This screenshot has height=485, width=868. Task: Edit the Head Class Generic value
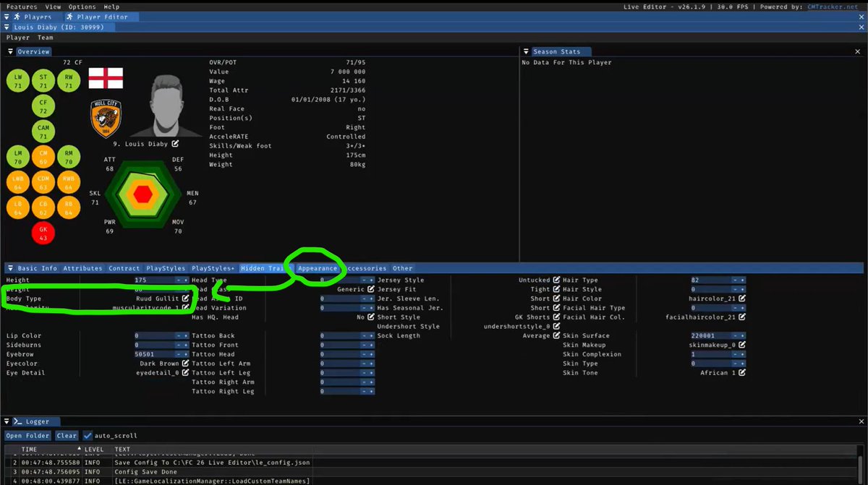(372, 289)
